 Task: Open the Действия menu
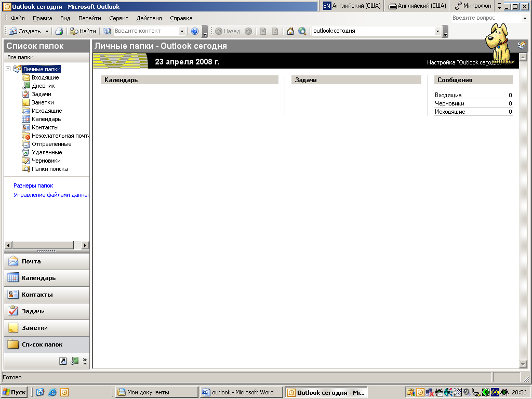pos(149,18)
